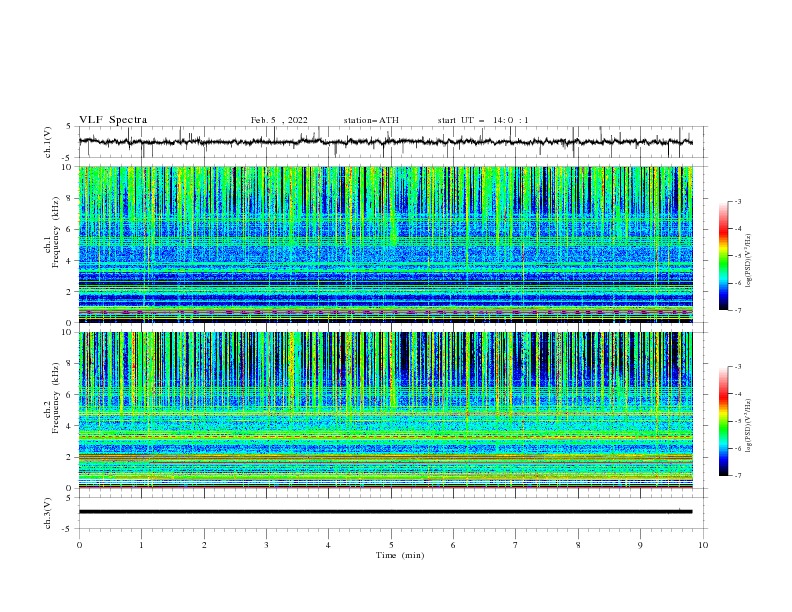Select the ch.1 colorbar "log(PSD)(V²/Hz)" label
This screenshot has height=612, width=792.
click(749, 261)
